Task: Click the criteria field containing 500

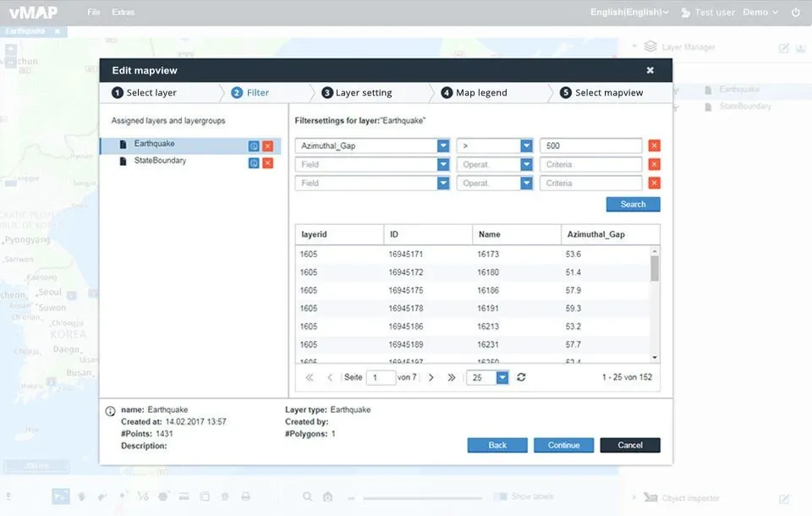Action: [x=590, y=145]
